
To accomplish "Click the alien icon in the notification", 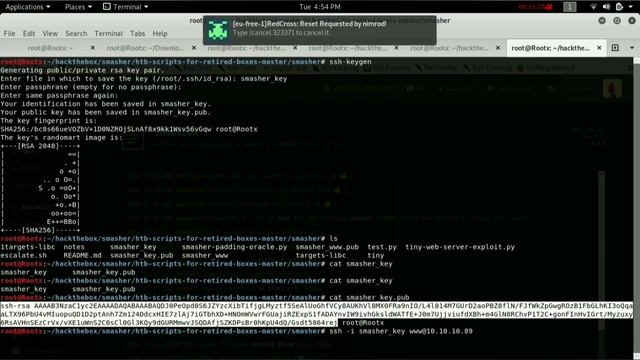I will [218, 30].
